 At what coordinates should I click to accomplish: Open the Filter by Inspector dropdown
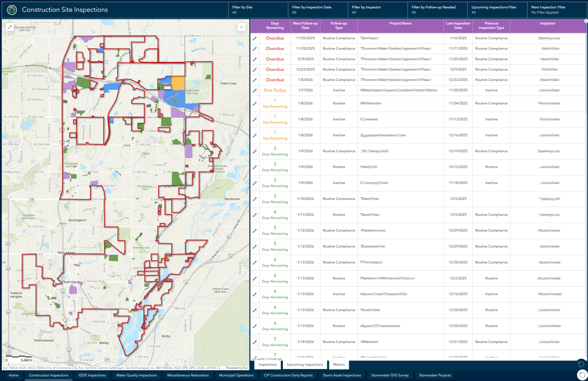tap(378, 10)
